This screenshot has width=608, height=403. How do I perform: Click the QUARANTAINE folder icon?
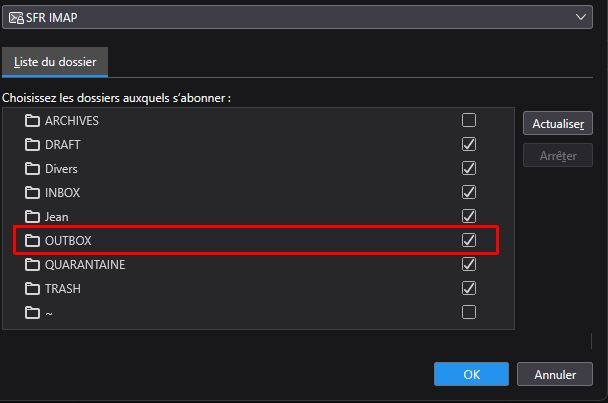pyautogui.click(x=32, y=265)
